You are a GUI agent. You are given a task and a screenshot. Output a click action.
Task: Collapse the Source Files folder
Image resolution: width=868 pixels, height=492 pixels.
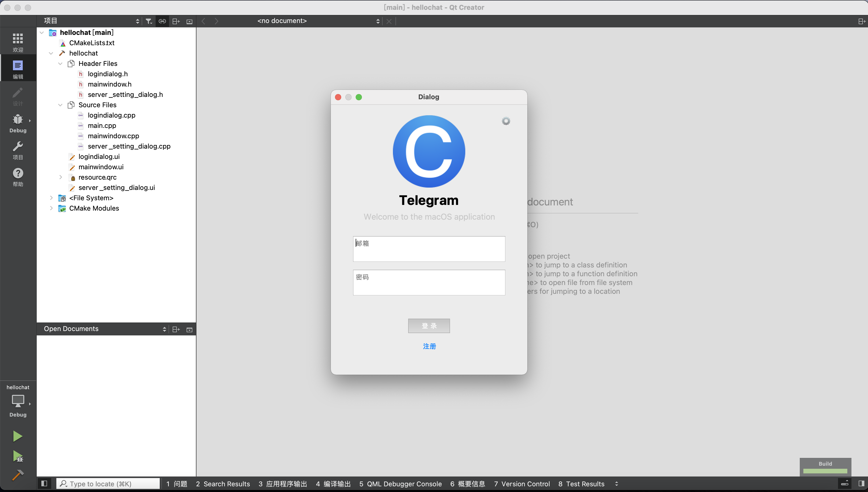pos(60,105)
